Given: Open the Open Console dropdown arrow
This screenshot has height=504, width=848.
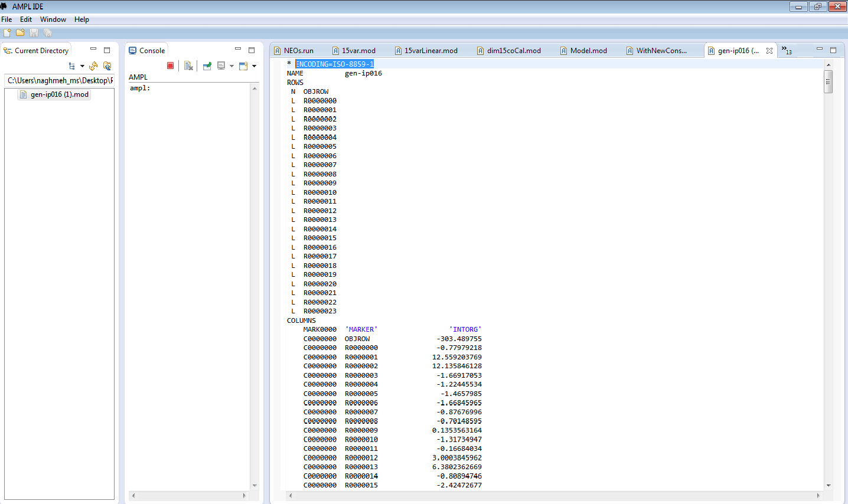Looking at the screenshot, I should coord(254,66).
